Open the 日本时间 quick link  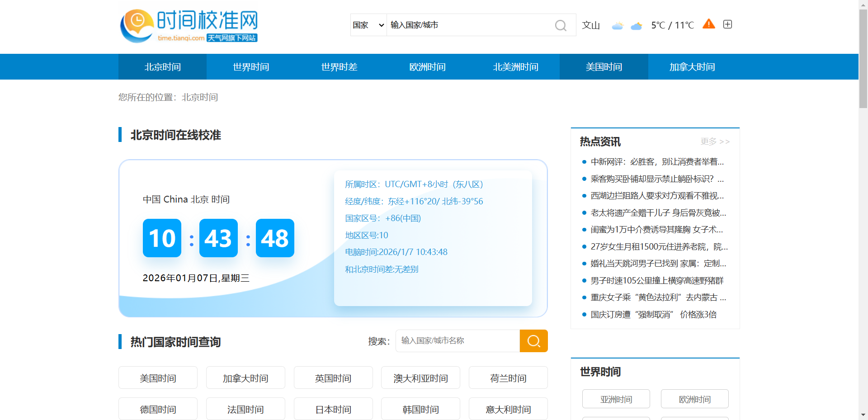[333, 409]
